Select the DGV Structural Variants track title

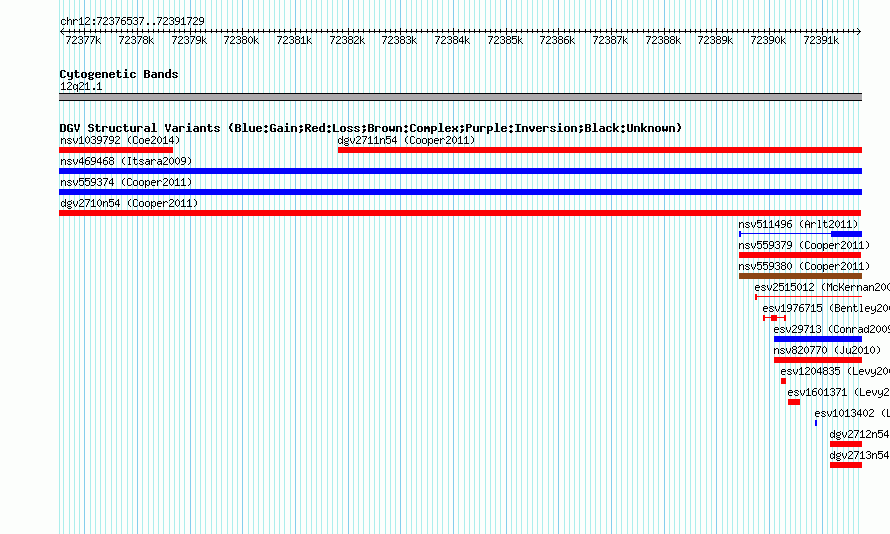[370, 128]
